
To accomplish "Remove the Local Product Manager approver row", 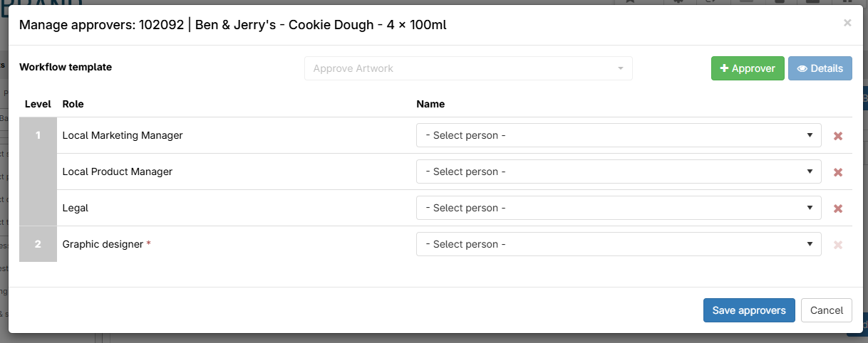I will (838, 172).
